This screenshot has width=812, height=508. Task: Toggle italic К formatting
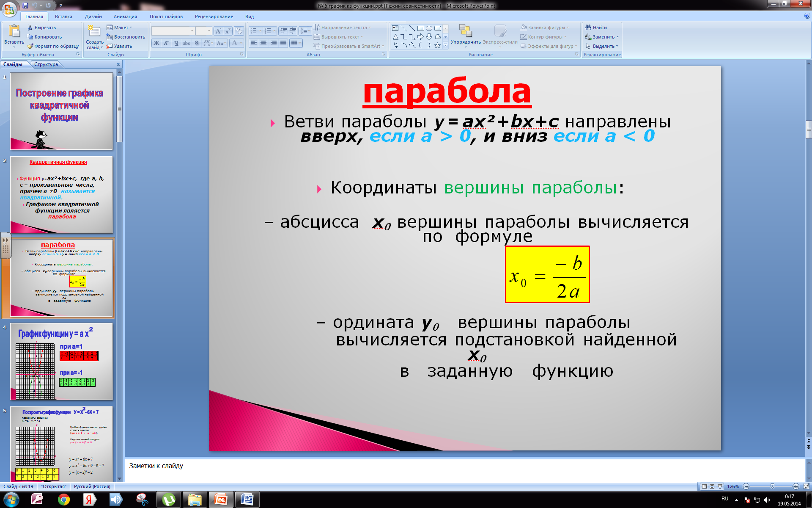click(x=166, y=43)
